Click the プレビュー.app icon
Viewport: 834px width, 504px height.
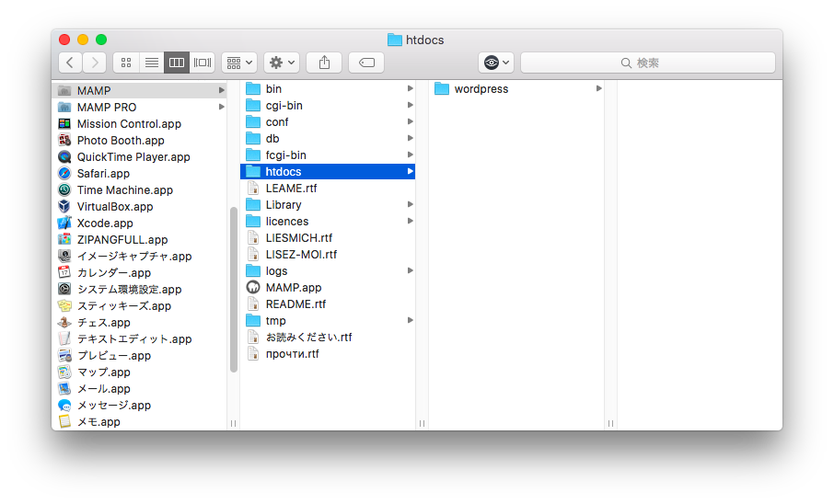click(x=64, y=355)
